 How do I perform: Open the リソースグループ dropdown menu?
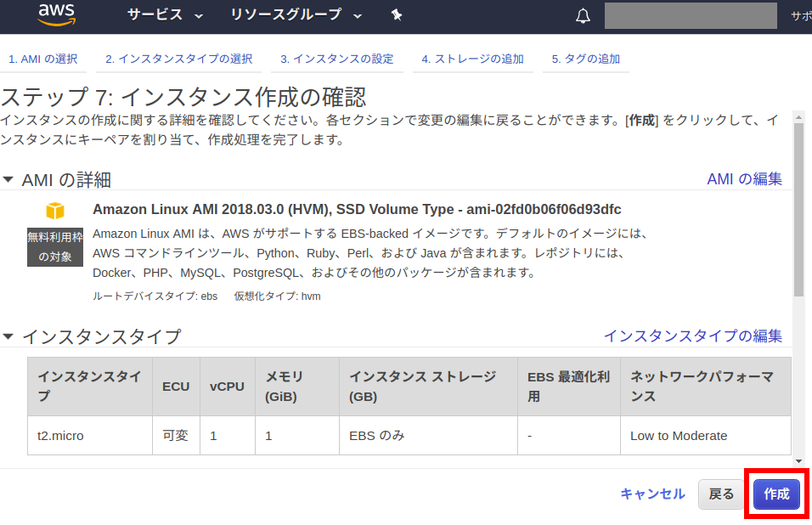(296, 15)
